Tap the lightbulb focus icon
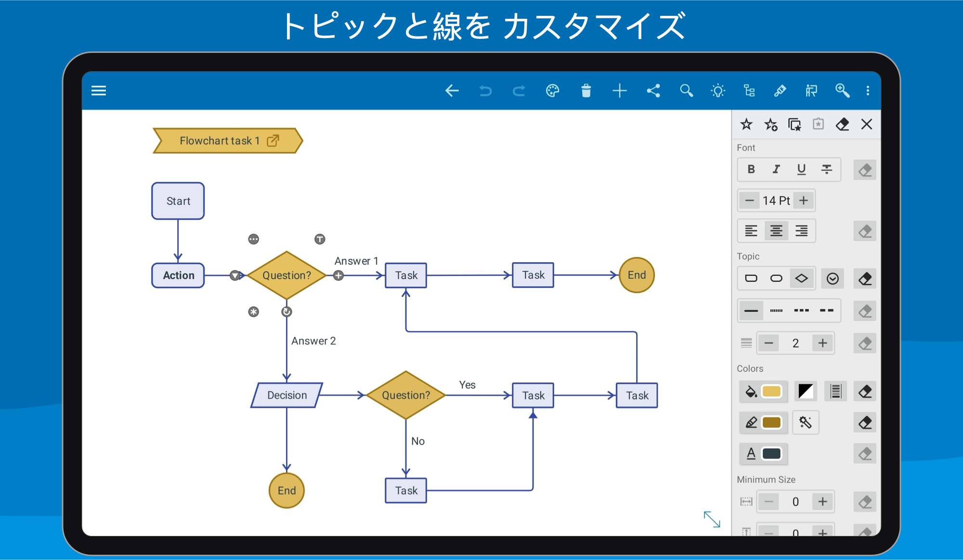Image resolution: width=963 pixels, height=560 pixels. click(718, 90)
